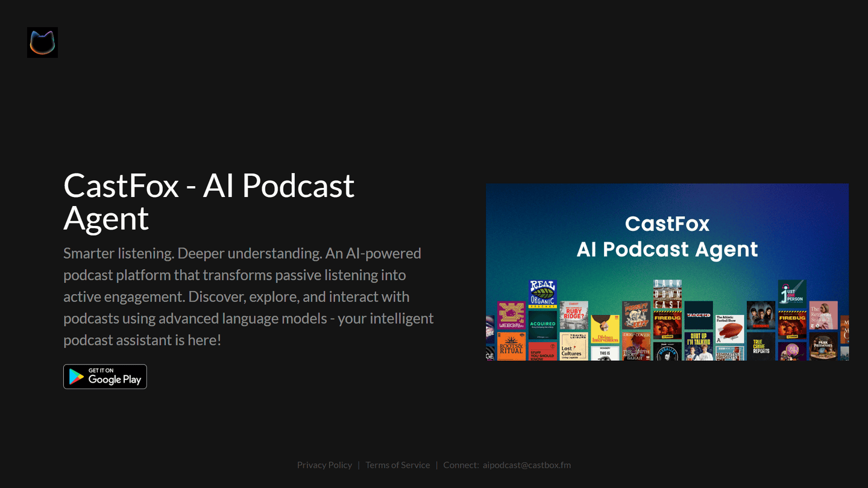Click the True Crime Reports tile
This screenshot has height=488, width=868.
[x=761, y=346]
